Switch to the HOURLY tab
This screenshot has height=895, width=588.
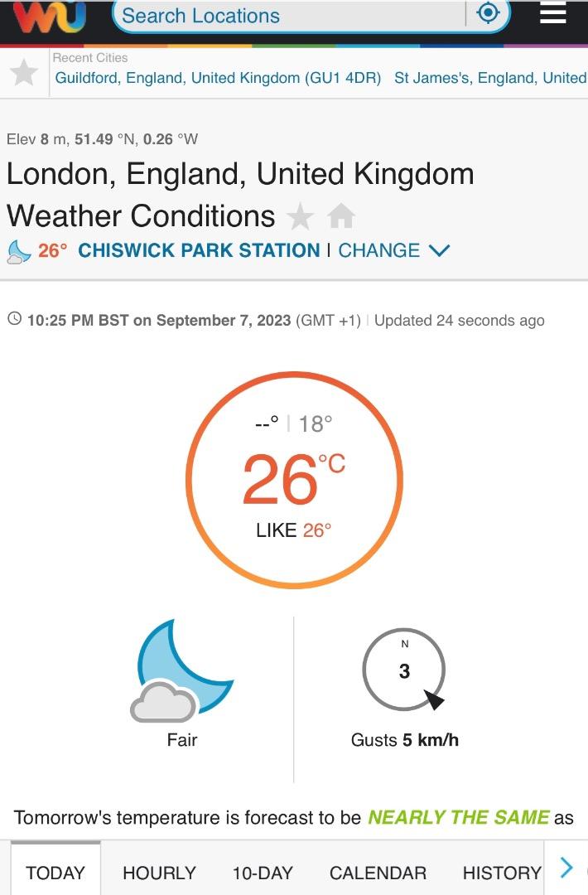point(159,873)
